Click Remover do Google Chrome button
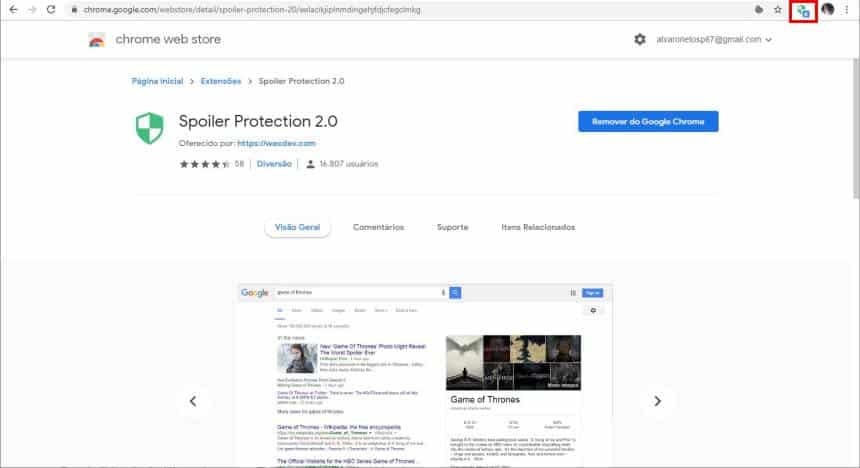Screen dimensions: 860x468 point(648,121)
